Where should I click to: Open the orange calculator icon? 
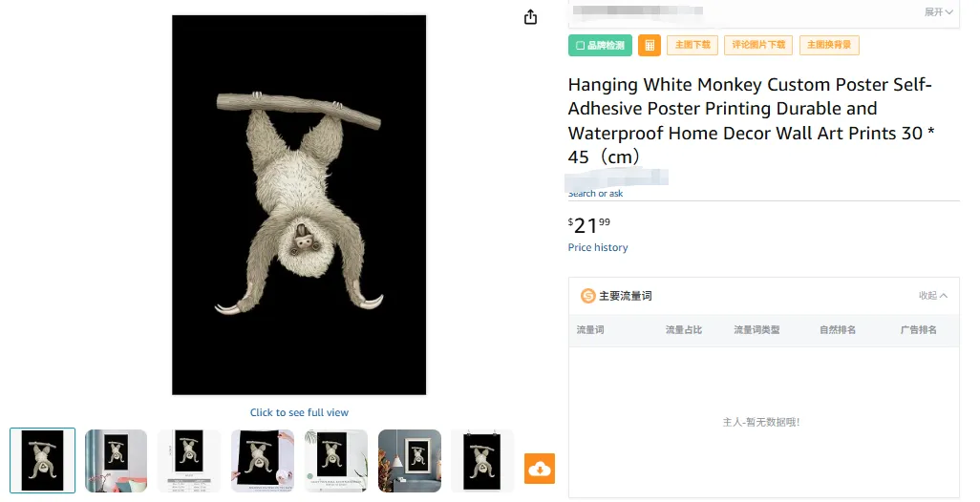tap(650, 45)
